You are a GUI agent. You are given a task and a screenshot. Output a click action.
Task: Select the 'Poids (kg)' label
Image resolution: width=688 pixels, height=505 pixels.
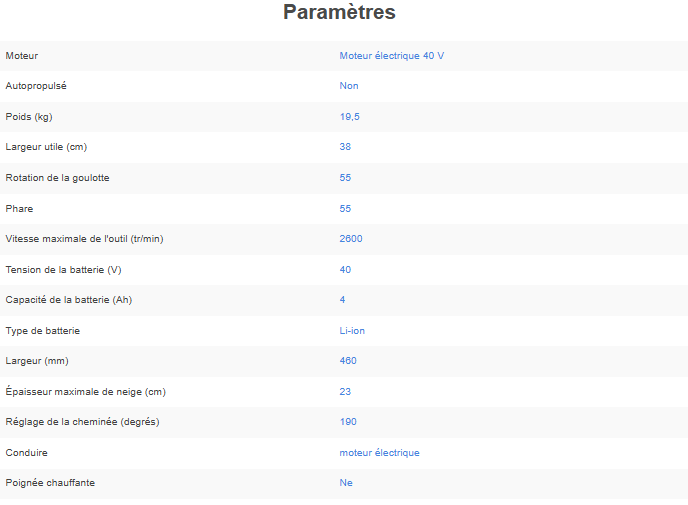29,117
